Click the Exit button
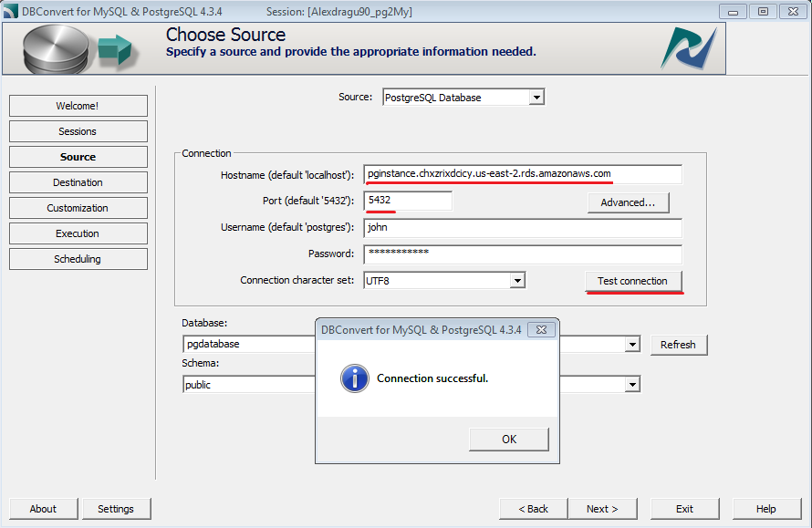 point(684,509)
